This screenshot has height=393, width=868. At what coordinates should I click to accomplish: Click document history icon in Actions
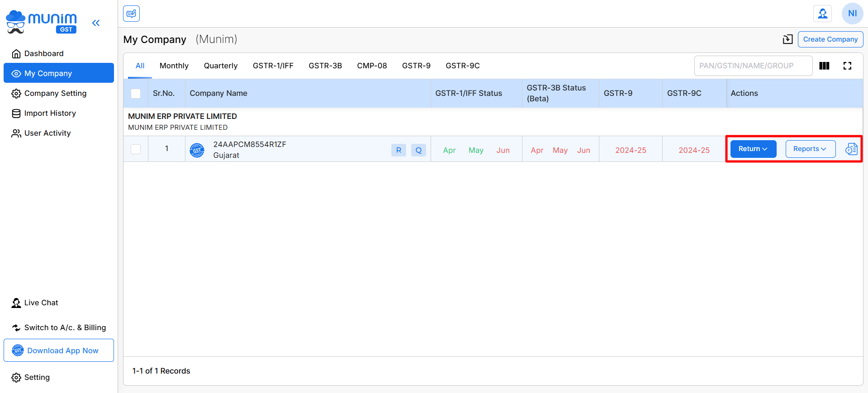click(851, 149)
